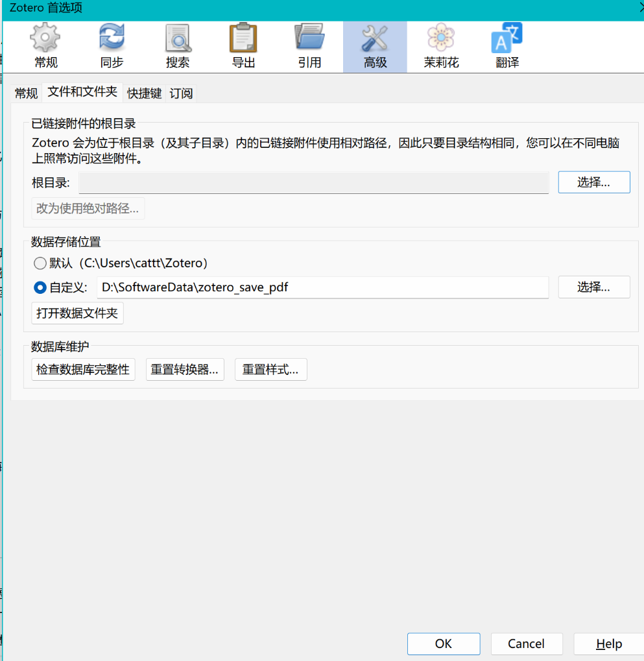The width and height of the screenshot is (644, 661).
Task: Run 检查数据库完整性 integrity check
Action: (83, 369)
